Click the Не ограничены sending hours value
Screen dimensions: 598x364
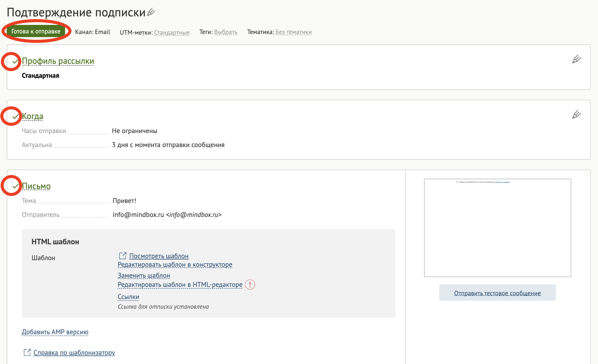[x=135, y=131]
